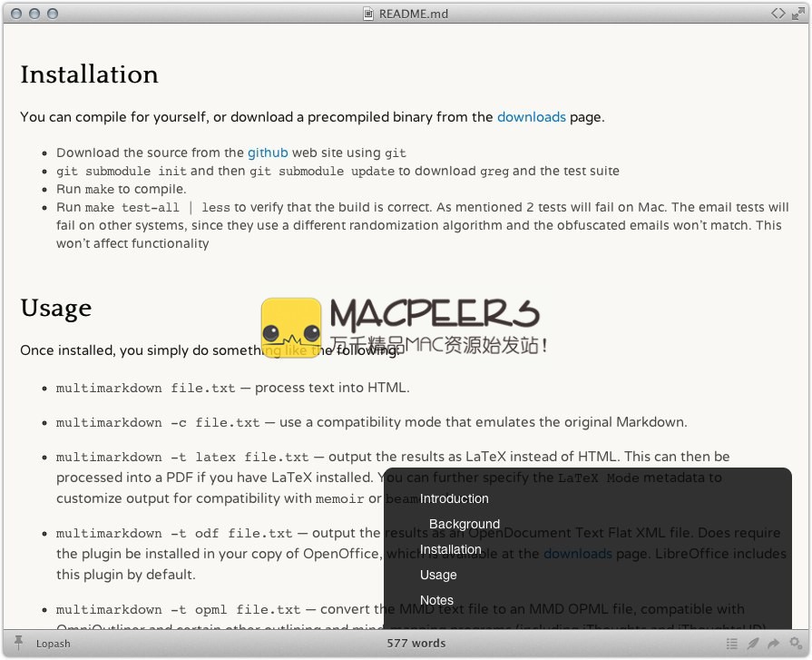
Task: Toggle the pin window icon
Action: (x=18, y=644)
